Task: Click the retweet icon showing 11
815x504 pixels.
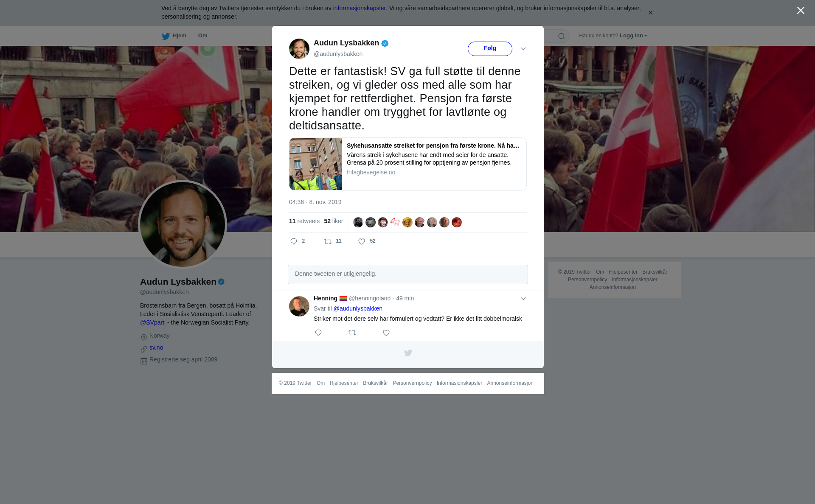Action: (328, 241)
